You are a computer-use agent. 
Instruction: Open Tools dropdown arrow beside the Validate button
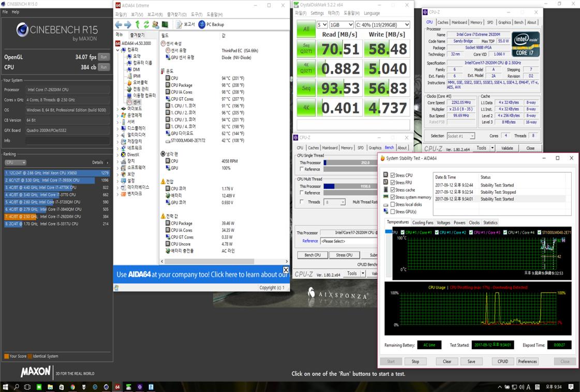(493, 148)
